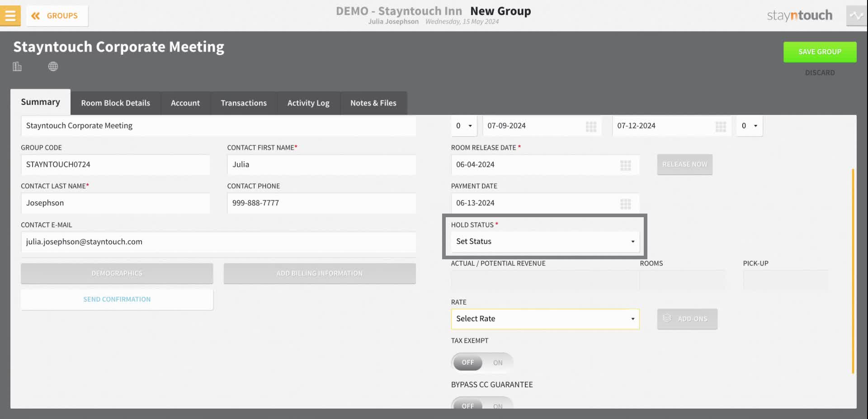Open the Activity Log tab
The width and height of the screenshot is (868, 419).
pos(308,103)
